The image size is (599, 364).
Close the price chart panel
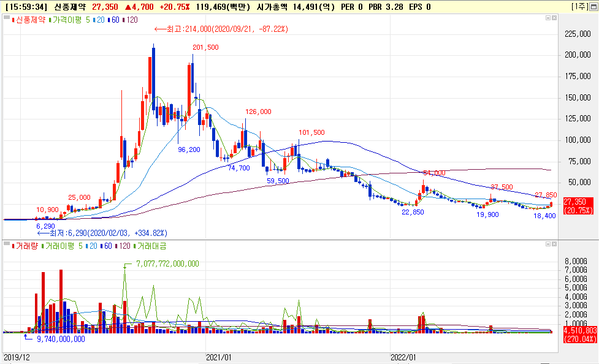(554, 18)
